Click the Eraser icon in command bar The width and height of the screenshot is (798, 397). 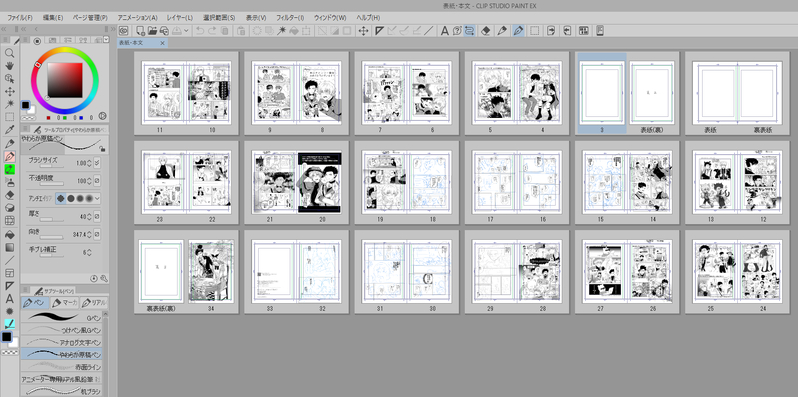click(x=485, y=31)
